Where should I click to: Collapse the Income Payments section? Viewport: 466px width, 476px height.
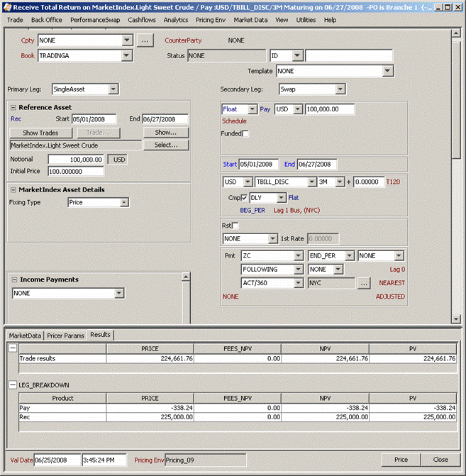click(14, 279)
